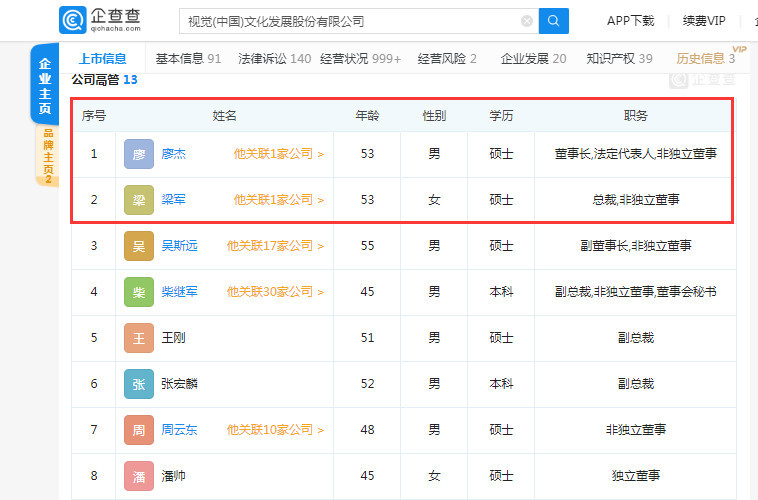Click the 序号 column header
758x500 pixels.
94,116
